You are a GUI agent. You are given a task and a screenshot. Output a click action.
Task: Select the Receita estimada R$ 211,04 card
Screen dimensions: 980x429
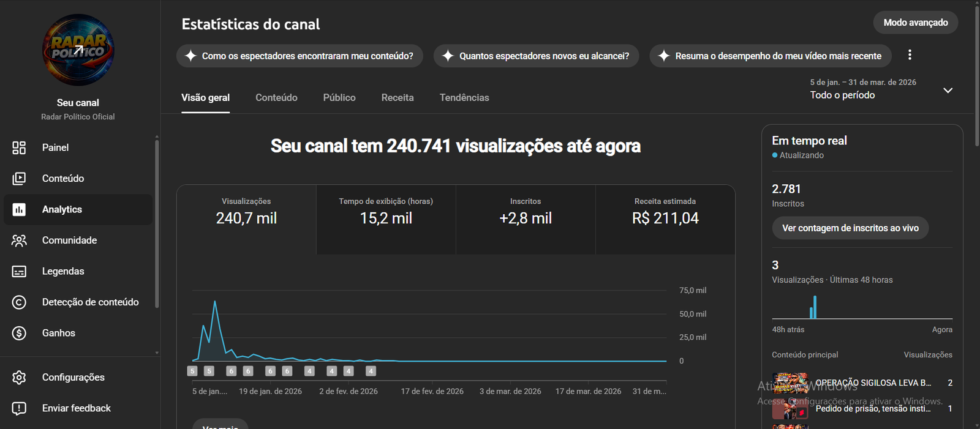coord(665,220)
